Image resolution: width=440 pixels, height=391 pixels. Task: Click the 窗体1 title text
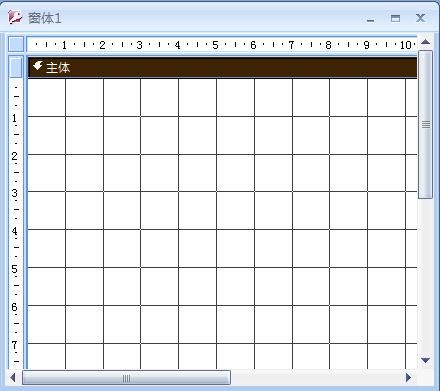pos(45,18)
